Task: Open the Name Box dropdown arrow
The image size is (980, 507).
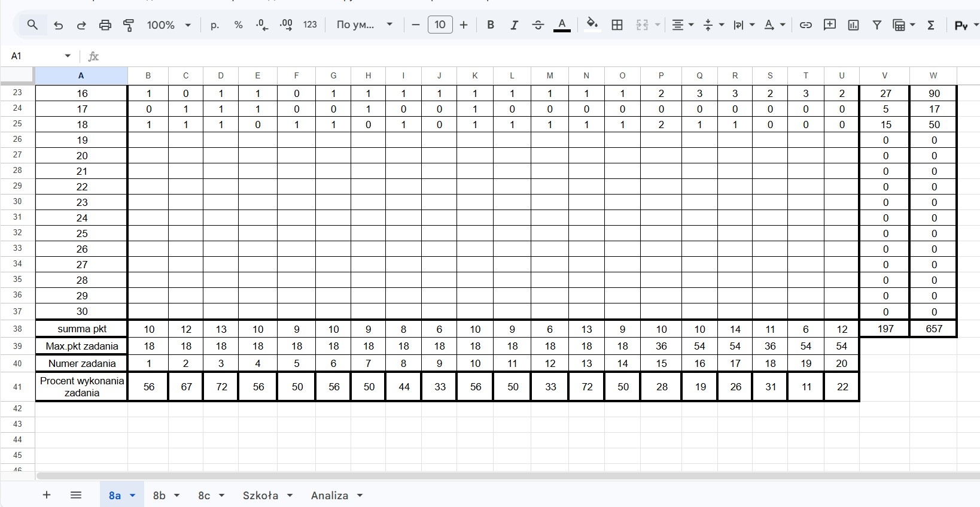Action: point(68,56)
